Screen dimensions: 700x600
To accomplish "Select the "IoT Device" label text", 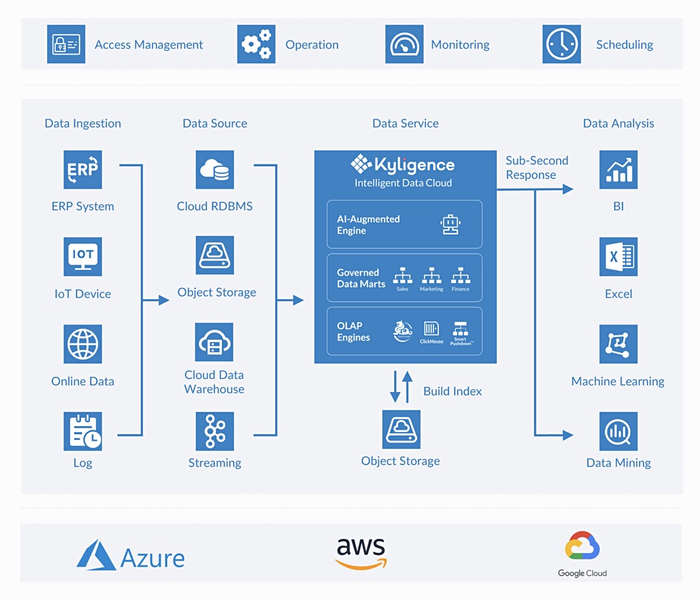I will point(83,294).
